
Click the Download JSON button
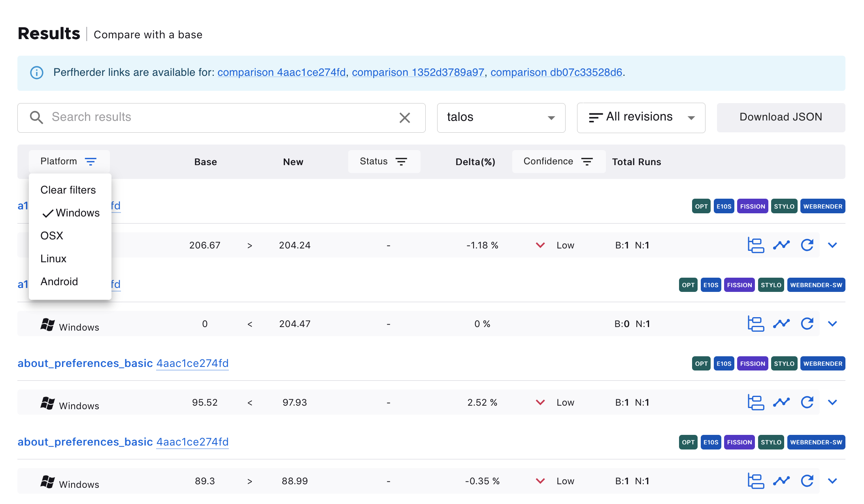click(x=781, y=117)
